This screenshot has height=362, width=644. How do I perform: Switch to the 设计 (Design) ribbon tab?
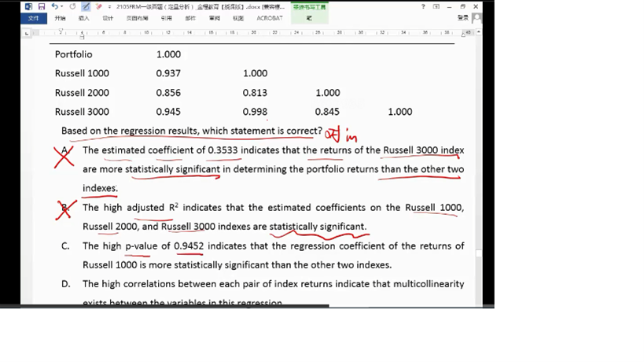point(108,18)
